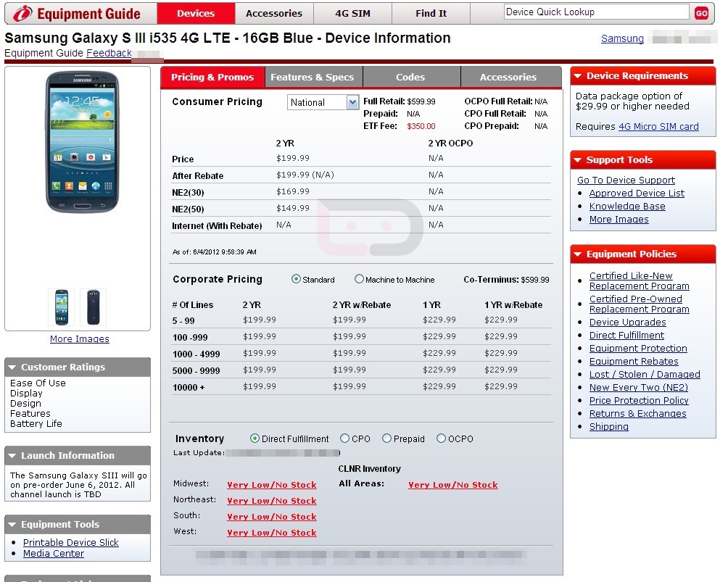Select the front view phone thumbnail
This screenshot has width=728, height=582.
pyautogui.click(x=61, y=307)
